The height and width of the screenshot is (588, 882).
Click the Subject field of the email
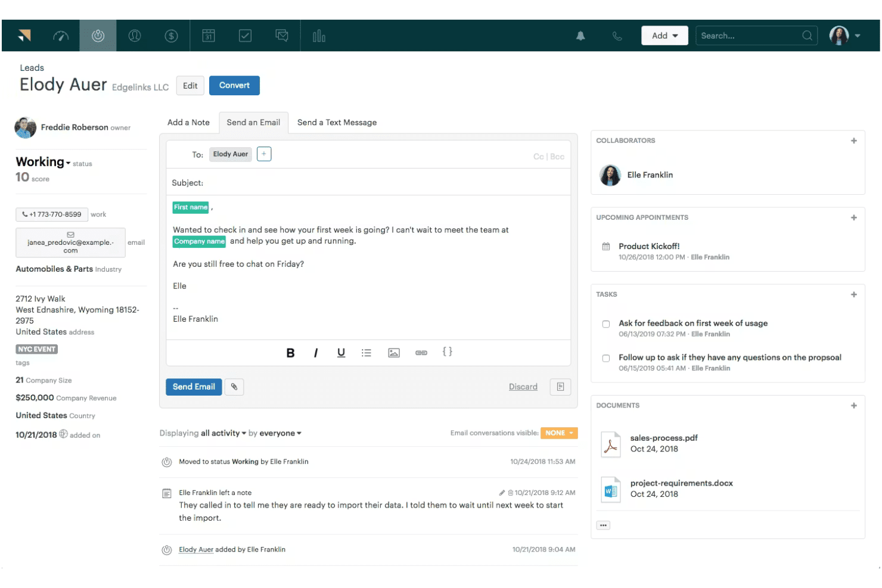point(368,183)
